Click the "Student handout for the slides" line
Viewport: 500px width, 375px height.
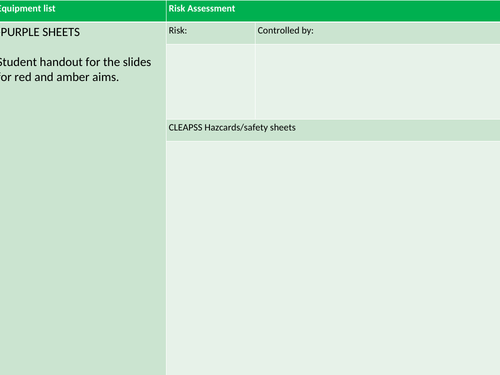pyautogui.click(x=75, y=62)
